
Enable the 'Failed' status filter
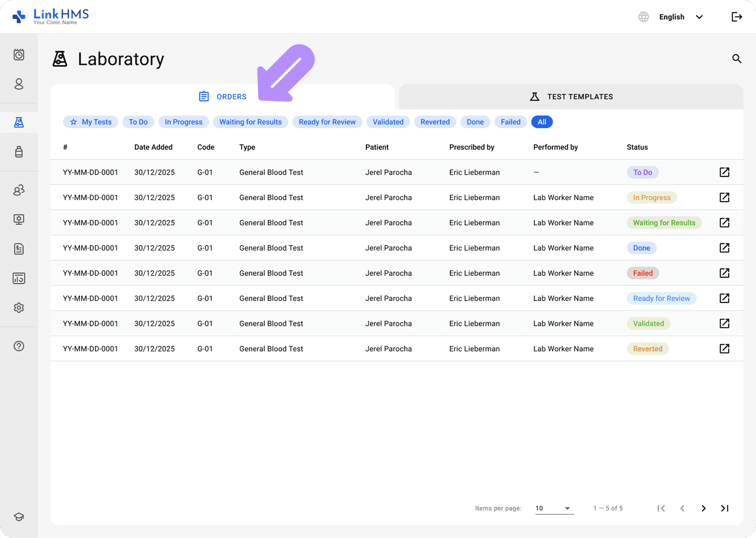(x=510, y=122)
